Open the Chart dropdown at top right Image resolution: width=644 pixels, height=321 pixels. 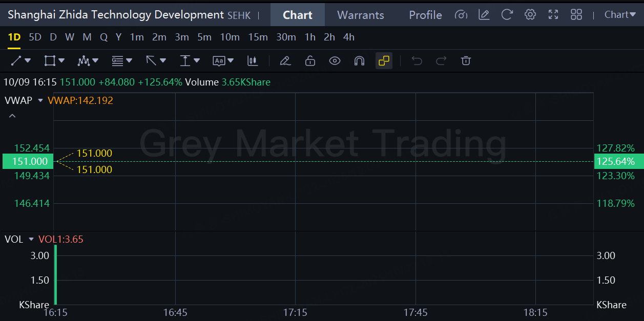tap(619, 14)
